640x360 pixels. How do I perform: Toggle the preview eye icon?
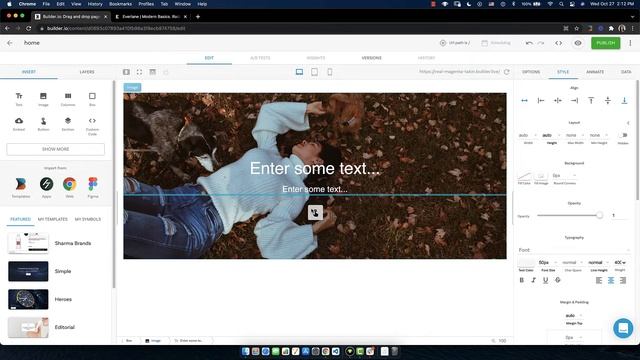point(578,43)
